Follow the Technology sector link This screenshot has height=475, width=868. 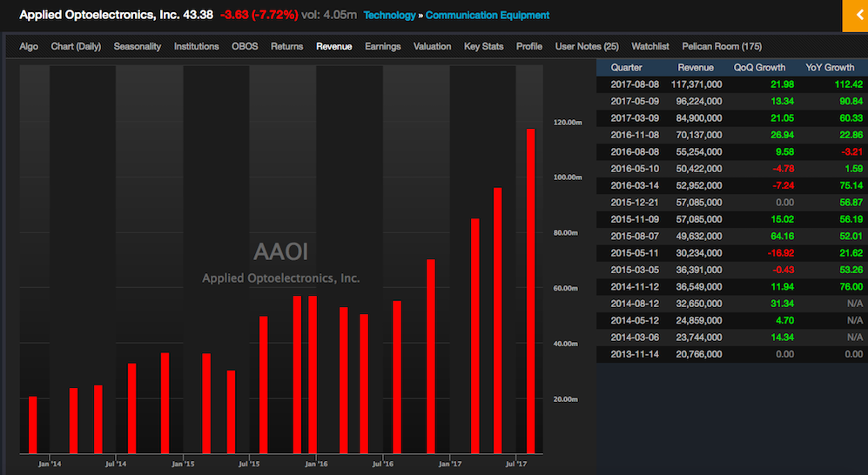389,16
